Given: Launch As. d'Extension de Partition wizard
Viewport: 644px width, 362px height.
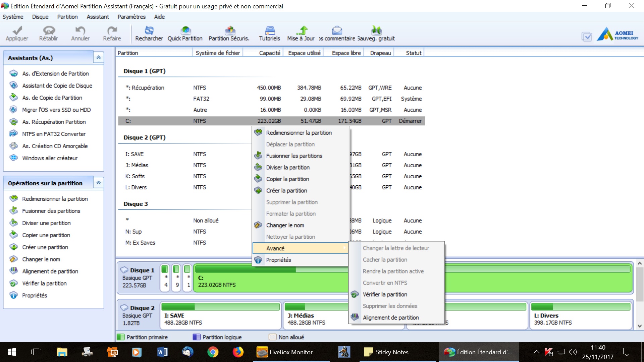Looking at the screenshot, I should [55, 73].
